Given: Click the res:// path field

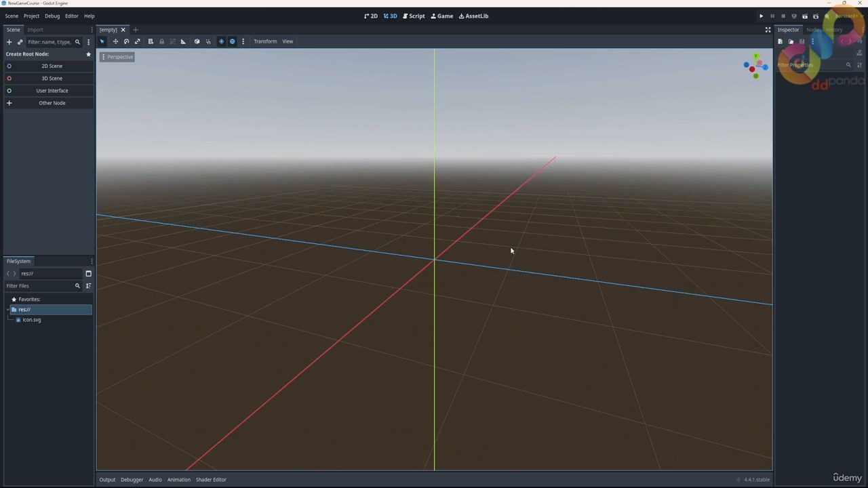Looking at the screenshot, I should (51, 274).
